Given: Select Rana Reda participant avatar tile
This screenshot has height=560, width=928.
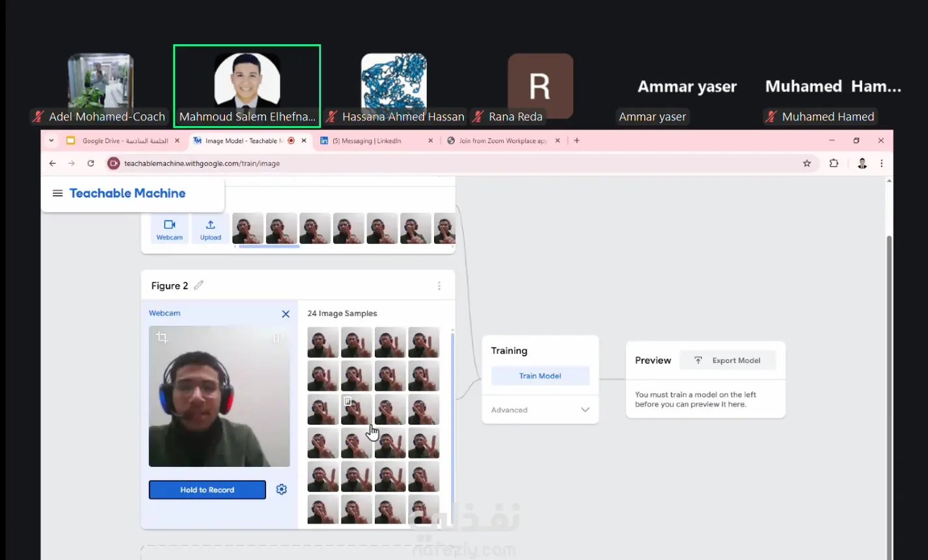Looking at the screenshot, I should pos(540,86).
